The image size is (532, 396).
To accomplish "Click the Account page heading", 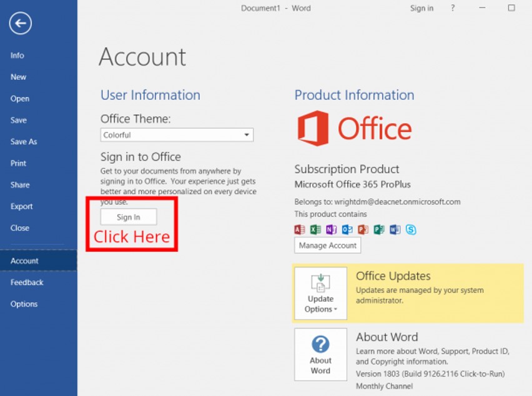I will click(x=142, y=57).
